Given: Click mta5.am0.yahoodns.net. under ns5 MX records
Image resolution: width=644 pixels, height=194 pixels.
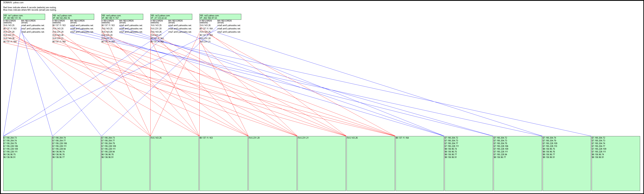Looking at the screenshot, I should [x=229, y=25].
